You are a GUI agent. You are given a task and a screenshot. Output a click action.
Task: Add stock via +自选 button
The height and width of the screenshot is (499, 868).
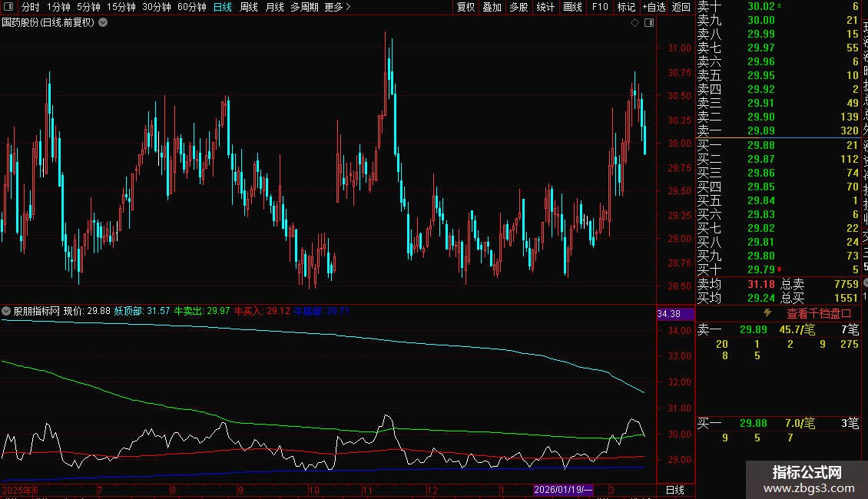click(x=654, y=7)
